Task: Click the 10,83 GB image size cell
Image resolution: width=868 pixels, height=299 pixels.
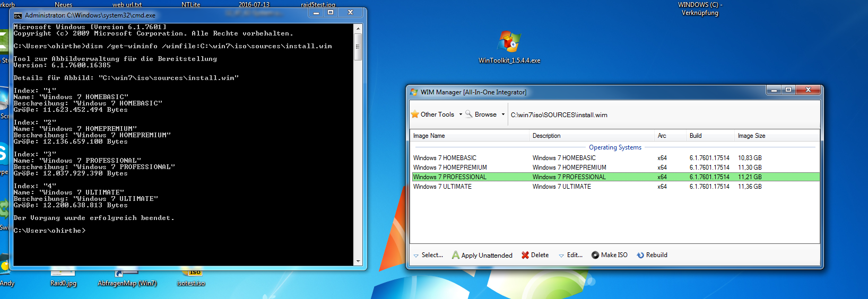Action: [750, 158]
